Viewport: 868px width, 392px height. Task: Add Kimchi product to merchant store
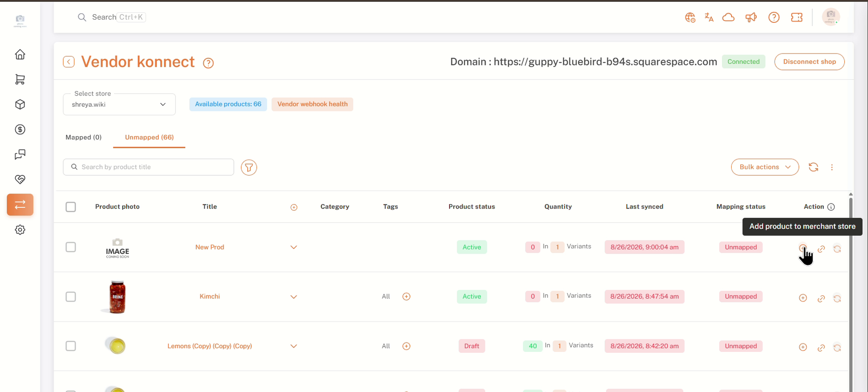click(803, 298)
